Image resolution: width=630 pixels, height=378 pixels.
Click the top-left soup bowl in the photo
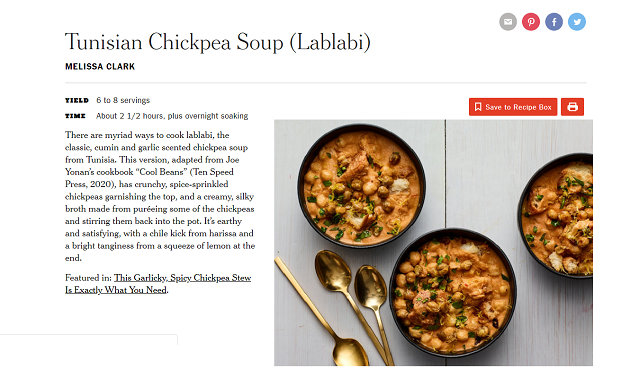[x=362, y=186]
